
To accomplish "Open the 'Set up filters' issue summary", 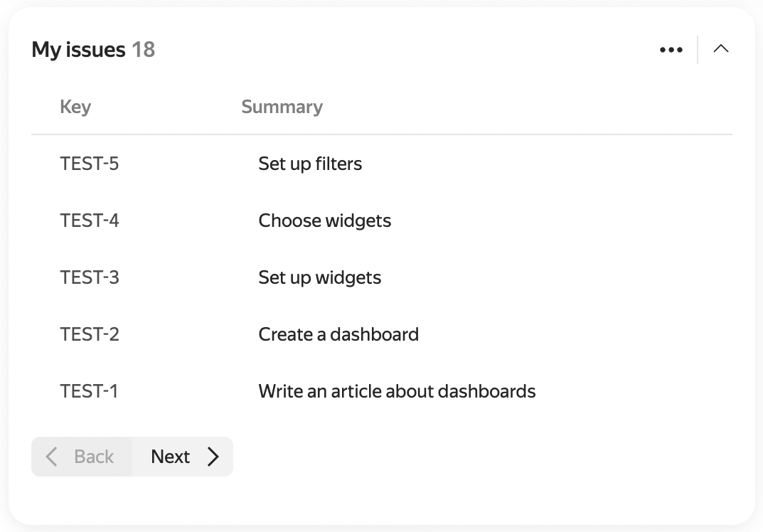I will 310,164.
